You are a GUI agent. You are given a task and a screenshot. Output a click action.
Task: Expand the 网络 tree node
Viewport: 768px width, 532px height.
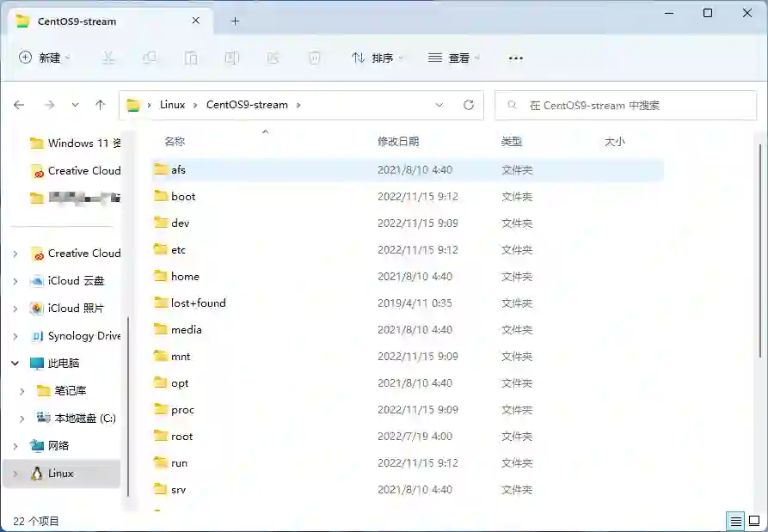tap(15, 446)
